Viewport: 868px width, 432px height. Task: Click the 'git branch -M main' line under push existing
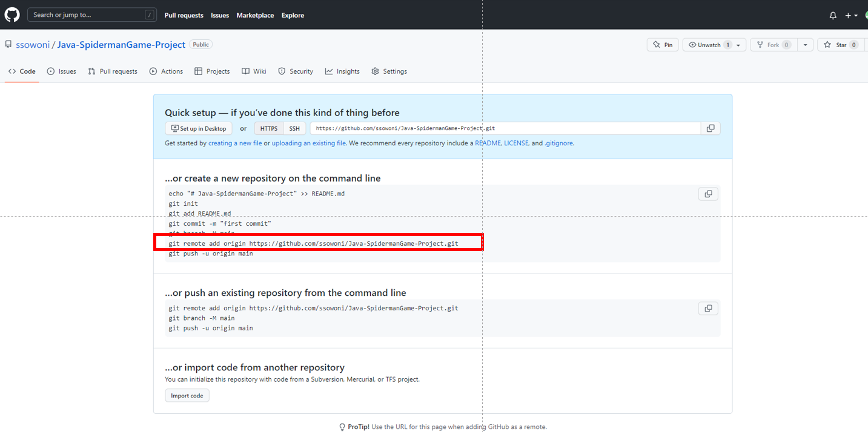point(202,318)
